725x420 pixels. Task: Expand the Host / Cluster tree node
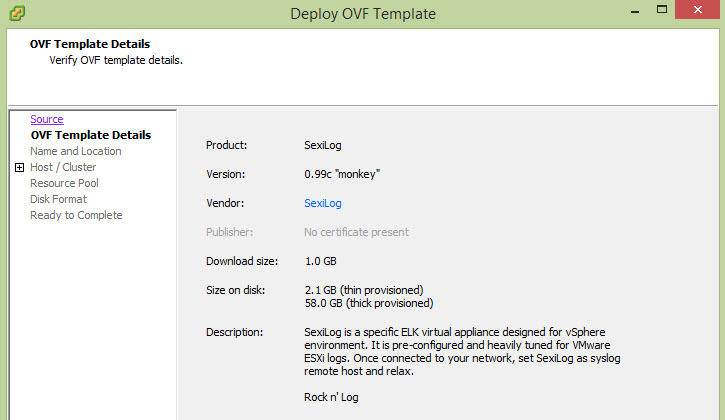point(19,167)
